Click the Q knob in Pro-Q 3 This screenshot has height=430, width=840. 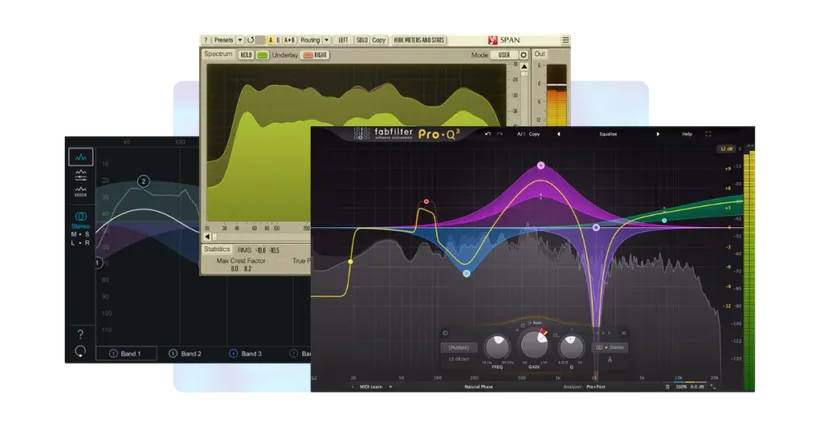571,348
